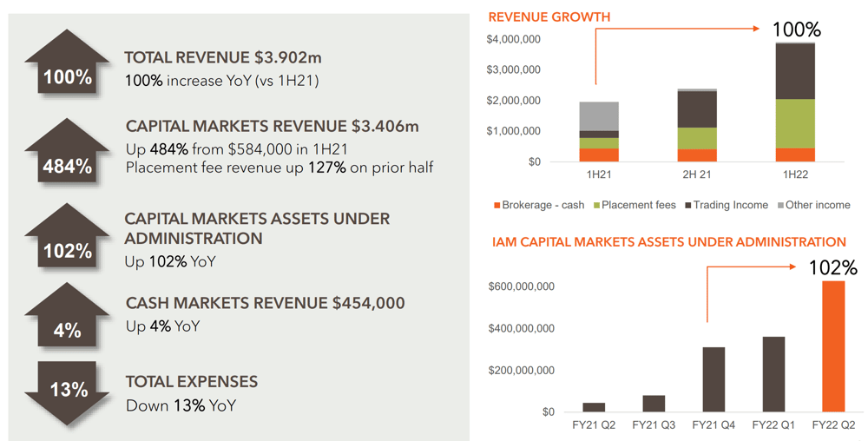Select the dark trading income segment of the 1H22 bar
Image resolution: width=868 pixels, height=441 pixels.
click(x=795, y=71)
